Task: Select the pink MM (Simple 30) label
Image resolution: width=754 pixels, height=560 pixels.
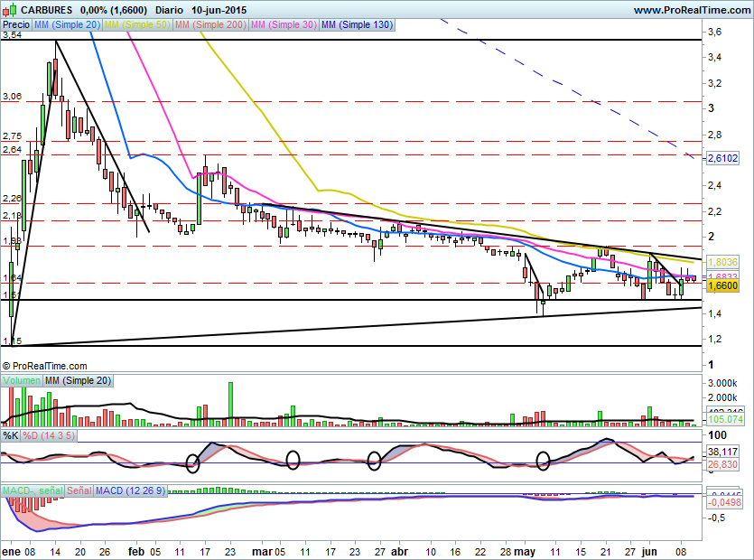Action: (284, 25)
